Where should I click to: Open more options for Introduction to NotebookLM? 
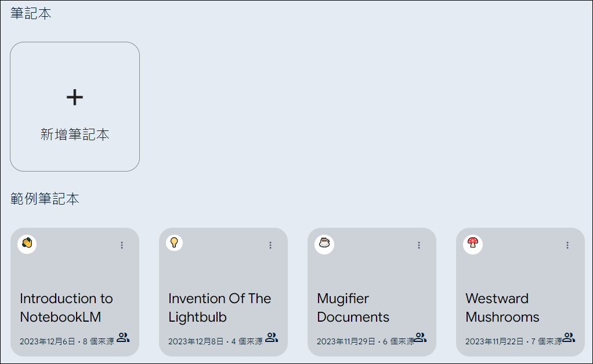coord(122,245)
